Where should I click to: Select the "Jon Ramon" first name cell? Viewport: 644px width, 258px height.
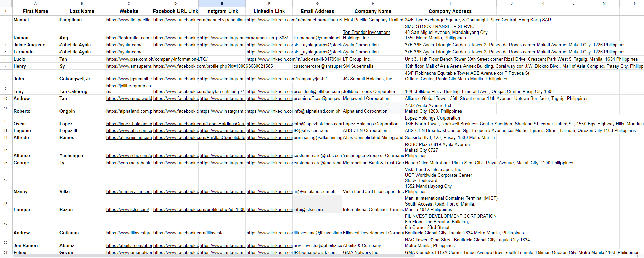click(x=35, y=243)
